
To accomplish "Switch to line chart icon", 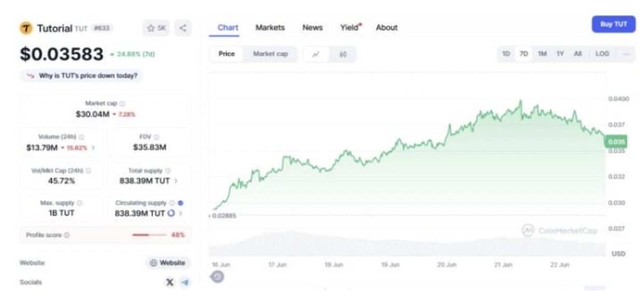I will [316, 54].
